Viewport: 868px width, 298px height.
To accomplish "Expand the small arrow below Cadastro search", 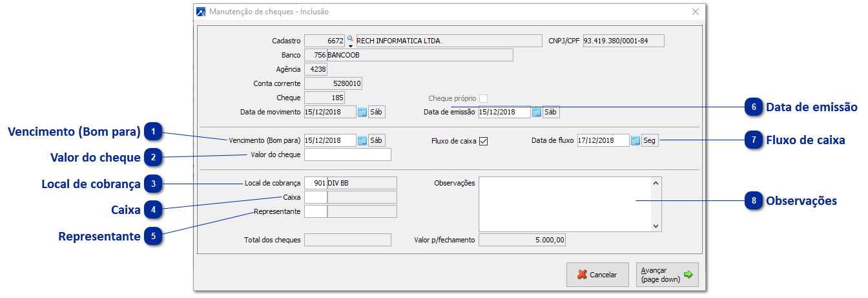I will point(351,46).
